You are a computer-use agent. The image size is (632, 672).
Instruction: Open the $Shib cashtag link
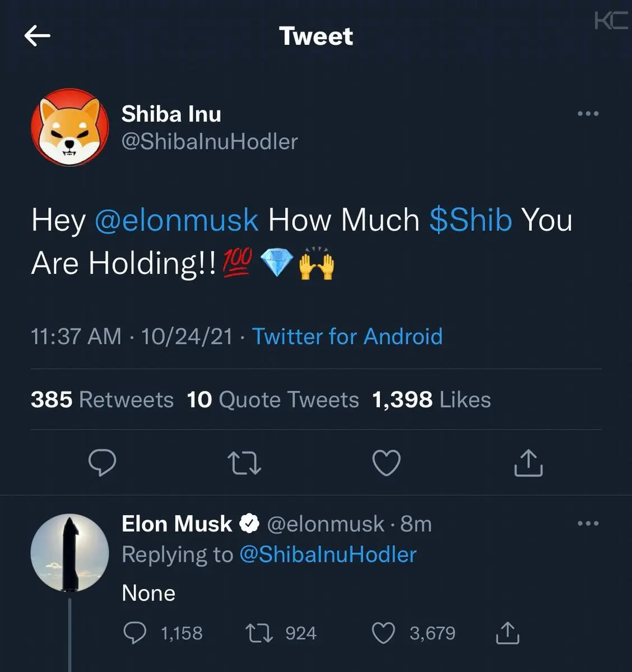coord(471,220)
